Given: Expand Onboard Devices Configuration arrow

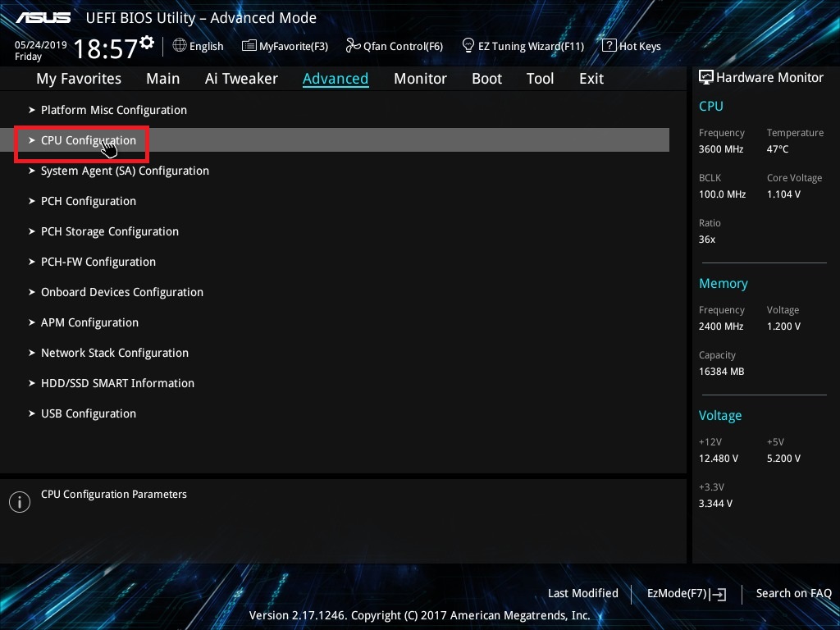Looking at the screenshot, I should coord(32,292).
